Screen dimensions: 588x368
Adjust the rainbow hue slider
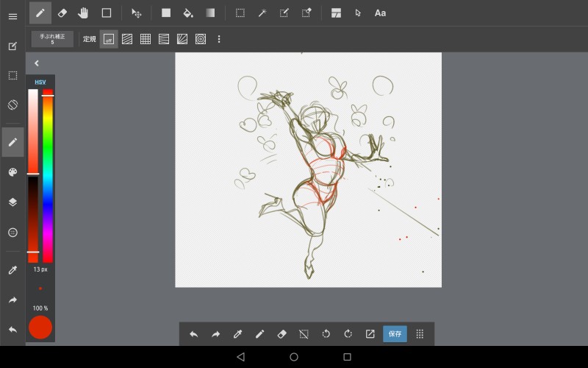[x=48, y=176]
